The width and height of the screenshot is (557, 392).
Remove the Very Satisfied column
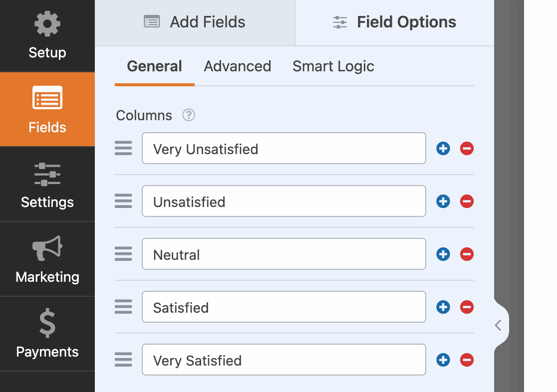point(467,360)
